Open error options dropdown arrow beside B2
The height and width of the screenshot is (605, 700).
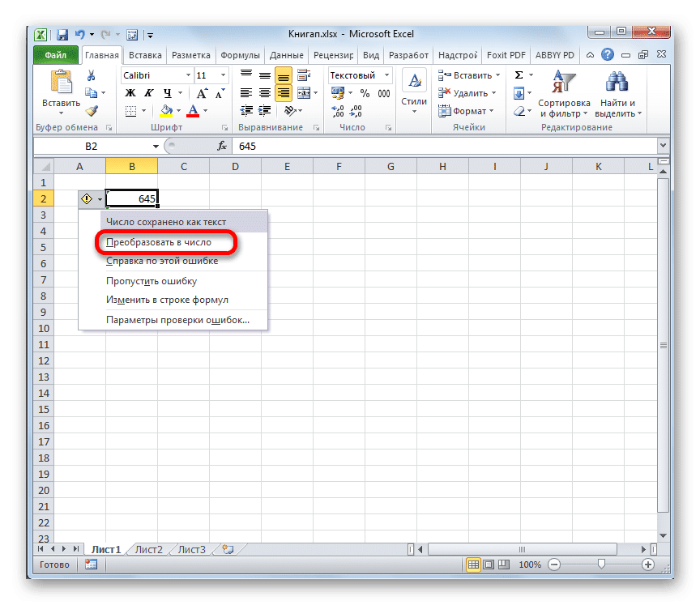click(x=100, y=199)
